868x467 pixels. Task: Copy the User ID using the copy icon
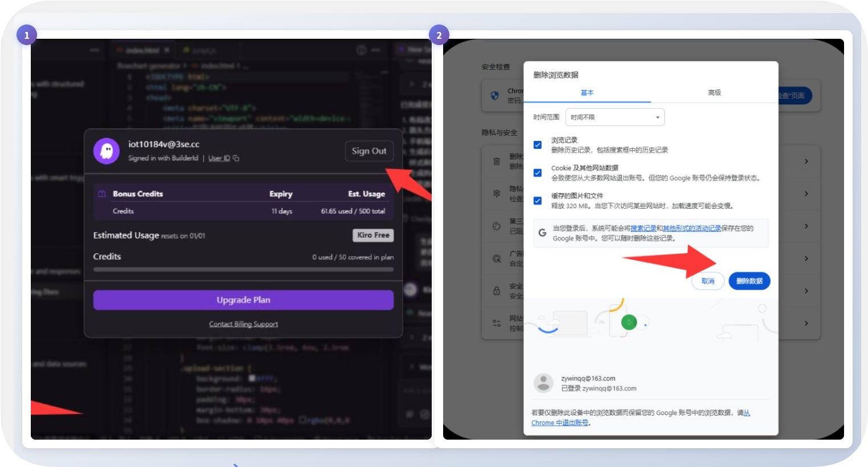pyautogui.click(x=236, y=159)
